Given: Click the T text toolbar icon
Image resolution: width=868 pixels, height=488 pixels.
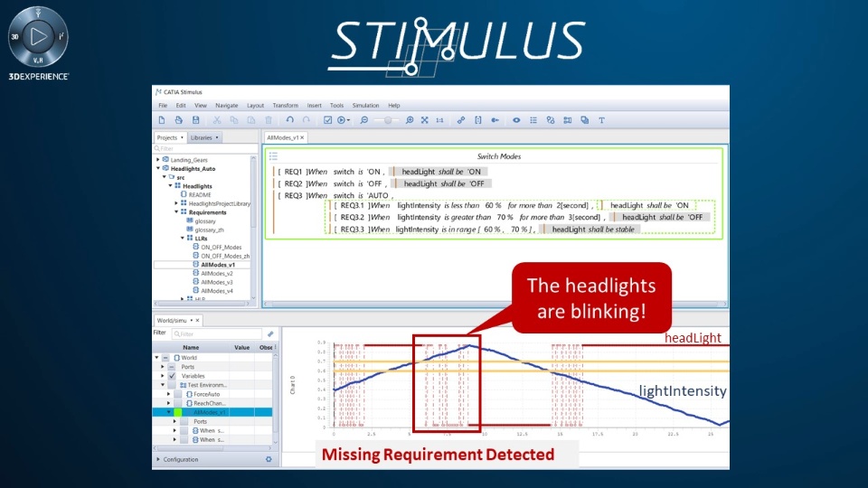Looking at the screenshot, I should pos(602,120).
